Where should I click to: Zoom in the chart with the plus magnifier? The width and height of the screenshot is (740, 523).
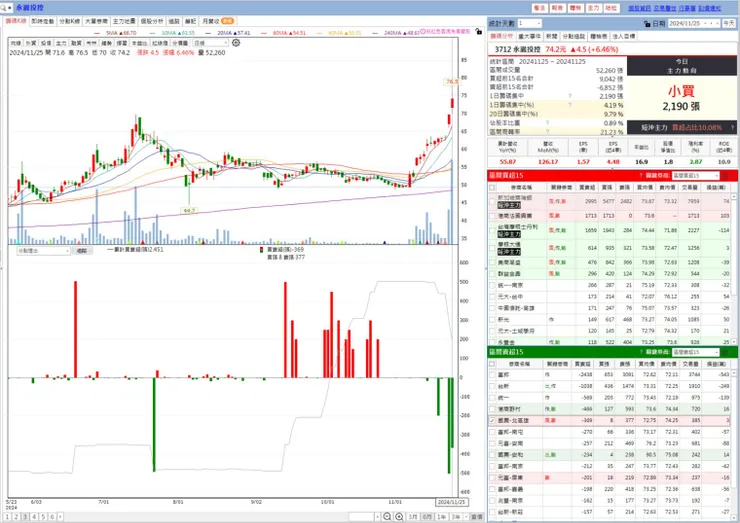[x=399, y=516]
